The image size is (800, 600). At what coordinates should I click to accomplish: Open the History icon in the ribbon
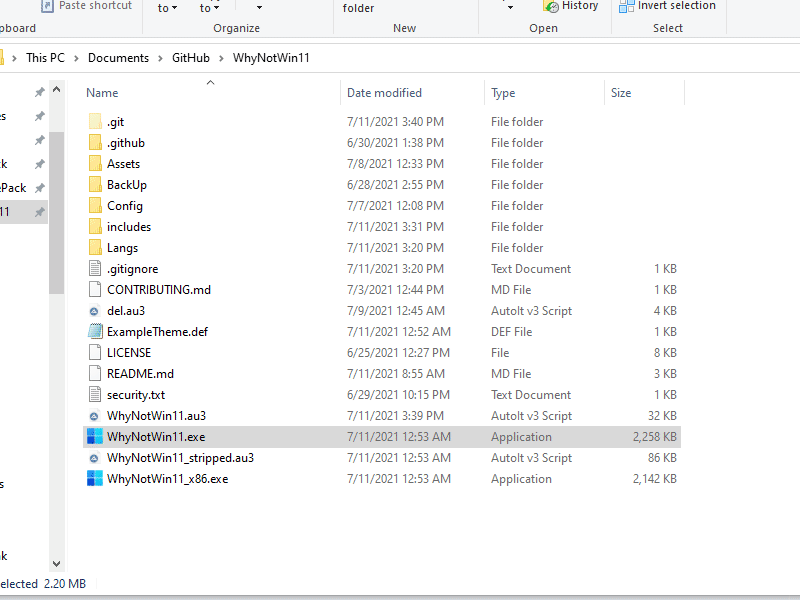coord(571,6)
